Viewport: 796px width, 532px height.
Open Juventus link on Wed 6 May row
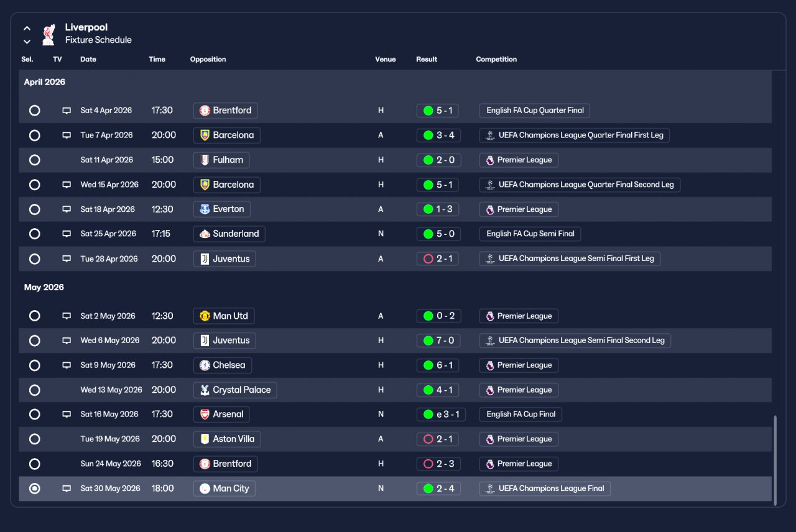224,341
